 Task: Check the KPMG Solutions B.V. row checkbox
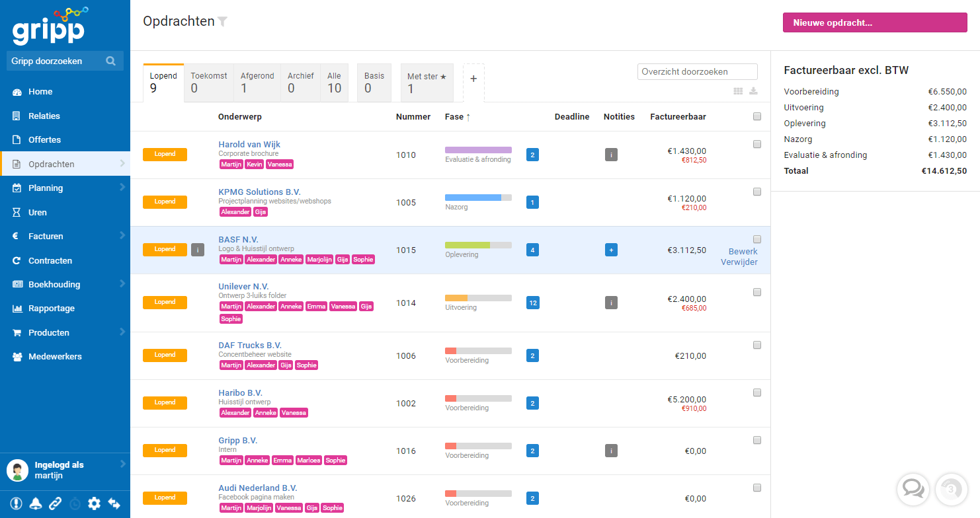tap(757, 192)
